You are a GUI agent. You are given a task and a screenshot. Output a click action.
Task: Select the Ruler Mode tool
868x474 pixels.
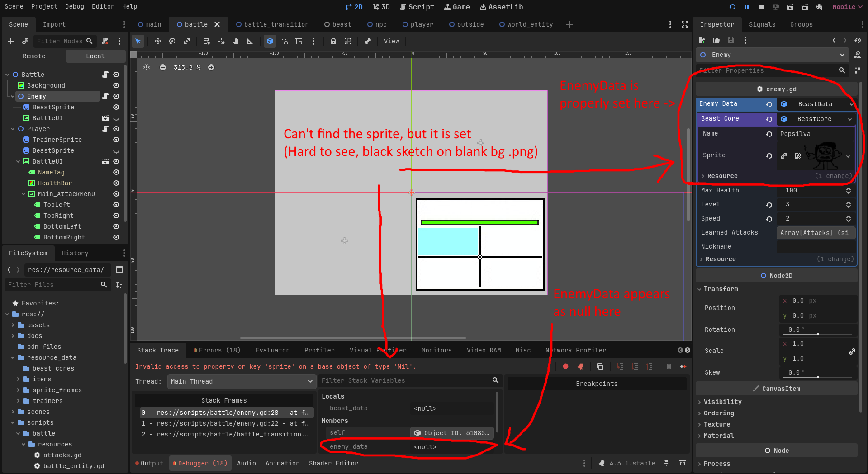click(250, 41)
